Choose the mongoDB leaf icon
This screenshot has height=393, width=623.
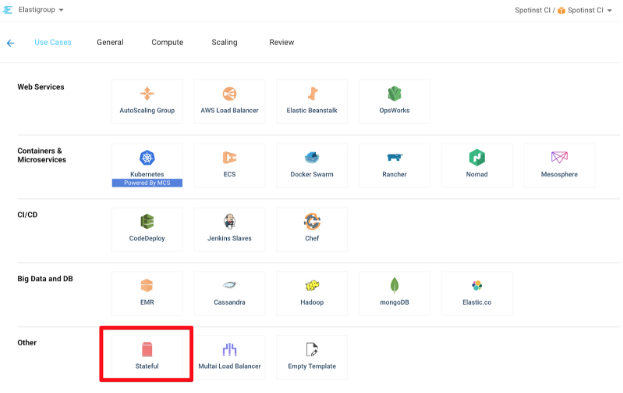tap(395, 285)
